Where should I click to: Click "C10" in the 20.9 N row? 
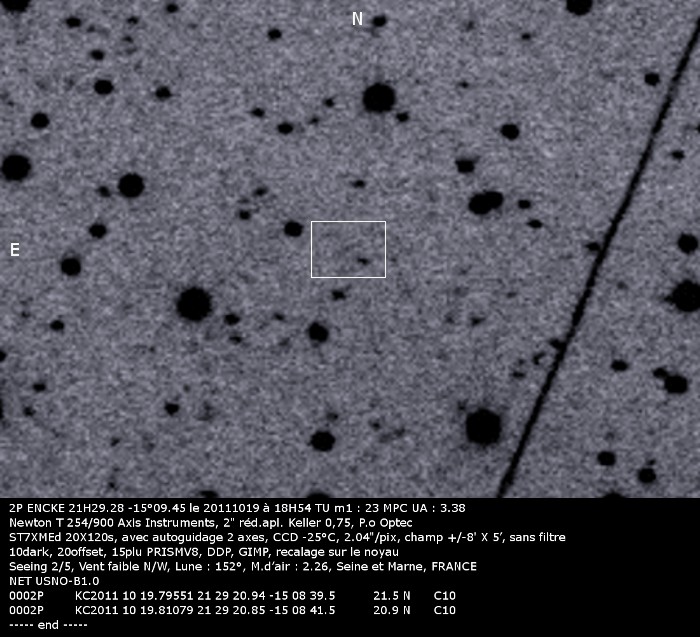point(445,610)
